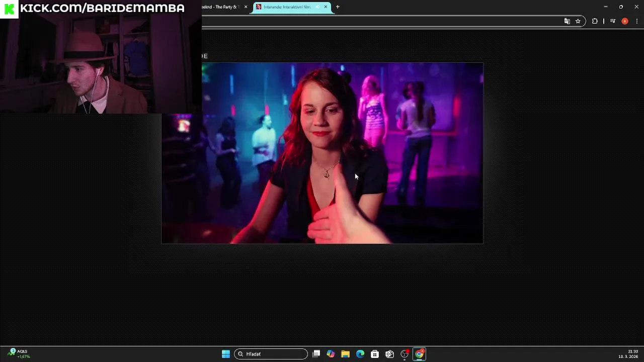644x362 pixels.
Task: Open a new browser tab
Action: pyautogui.click(x=338, y=7)
